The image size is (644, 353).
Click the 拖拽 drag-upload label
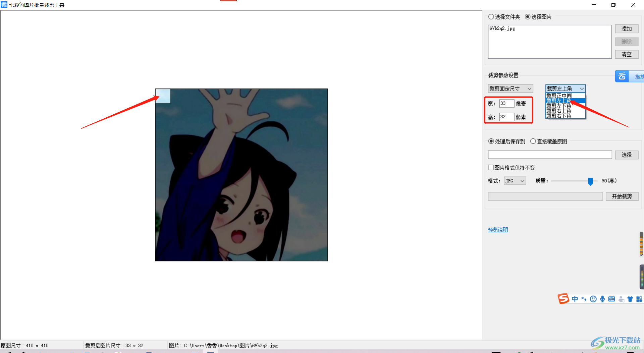639,76
